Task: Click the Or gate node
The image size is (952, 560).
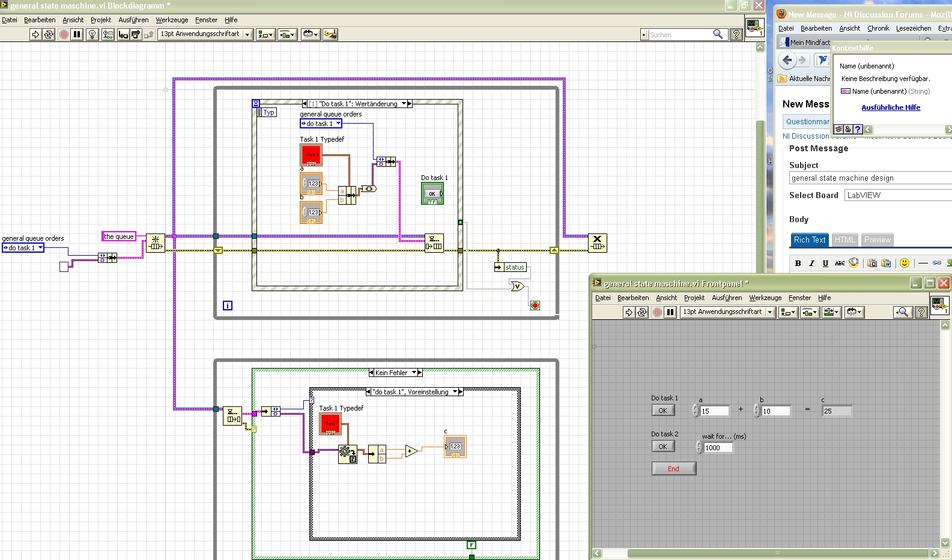Action: (517, 286)
